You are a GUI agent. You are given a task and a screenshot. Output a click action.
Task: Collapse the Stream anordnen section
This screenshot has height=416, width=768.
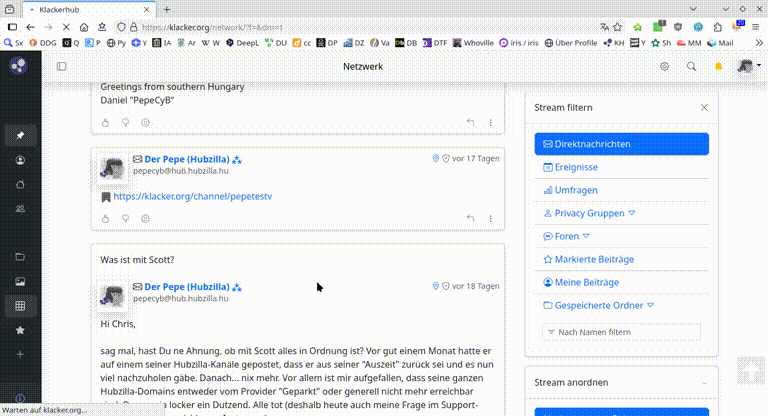point(704,383)
